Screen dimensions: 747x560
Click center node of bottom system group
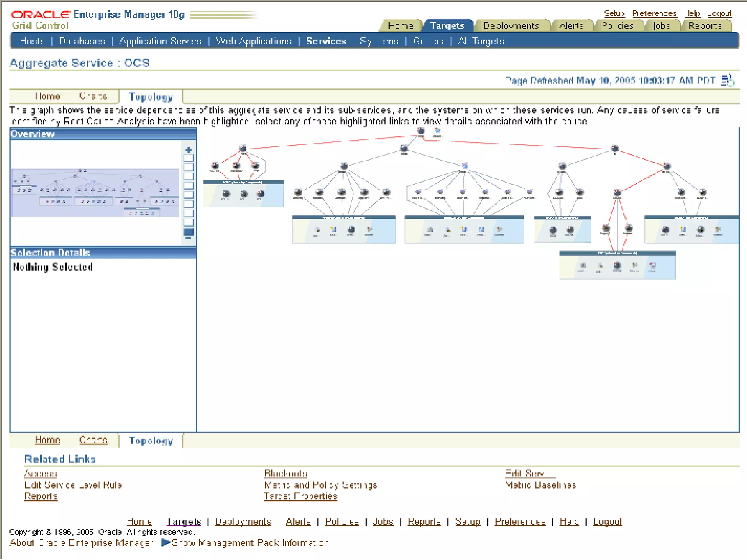[617, 265]
